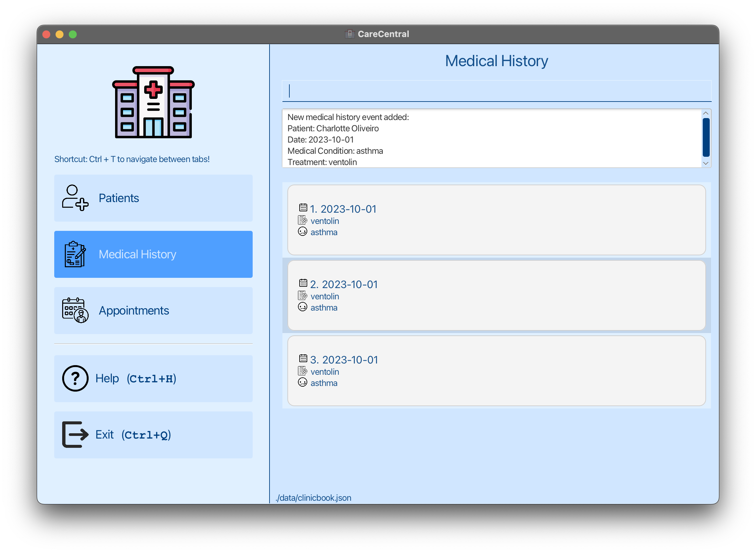Click the Exit arrow icon
756x553 pixels.
(75, 435)
